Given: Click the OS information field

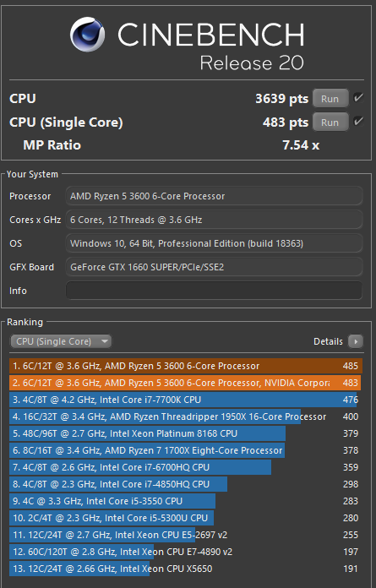Looking at the screenshot, I should pos(214,243).
